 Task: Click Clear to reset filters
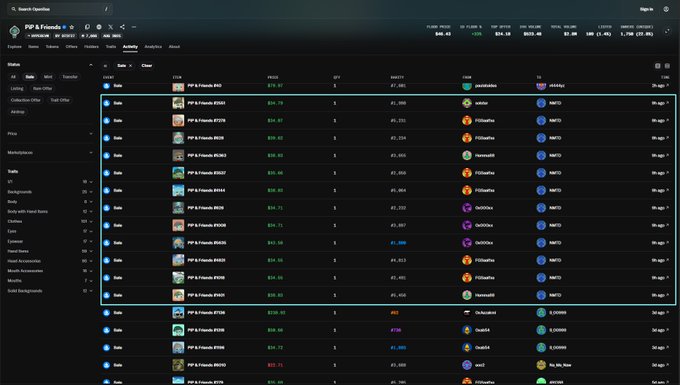click(x=147, y=66)
